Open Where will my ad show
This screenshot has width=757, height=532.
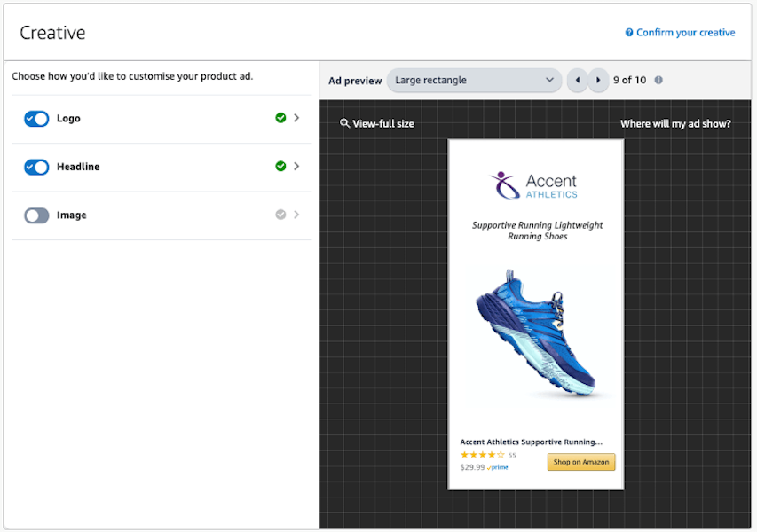coord(675,124)
